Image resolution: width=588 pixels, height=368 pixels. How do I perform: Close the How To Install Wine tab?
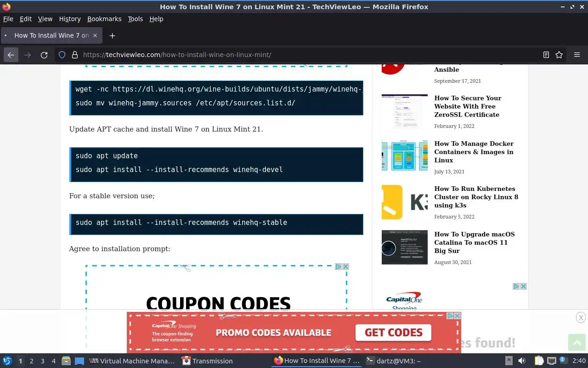tap(95, 35)
